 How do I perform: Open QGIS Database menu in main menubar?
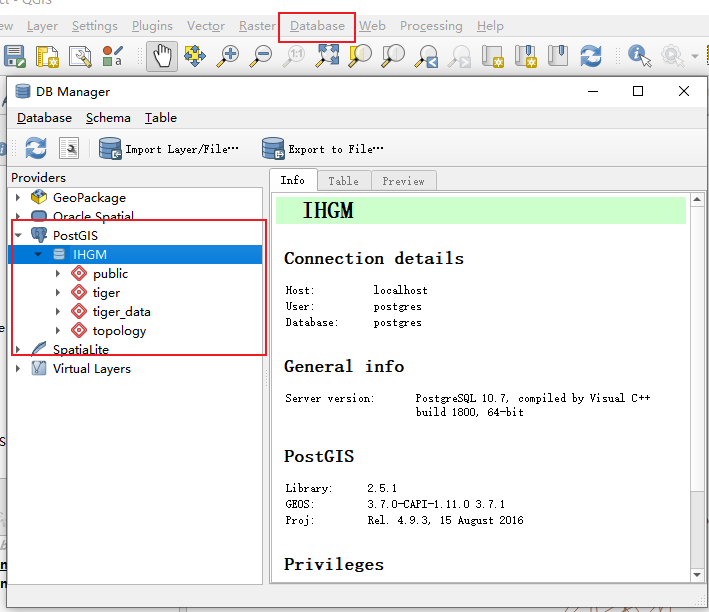point(317,26)
